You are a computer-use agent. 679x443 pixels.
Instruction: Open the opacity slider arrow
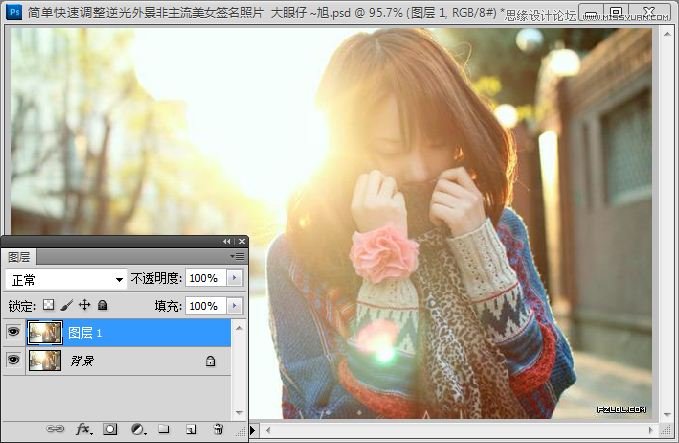235,278
